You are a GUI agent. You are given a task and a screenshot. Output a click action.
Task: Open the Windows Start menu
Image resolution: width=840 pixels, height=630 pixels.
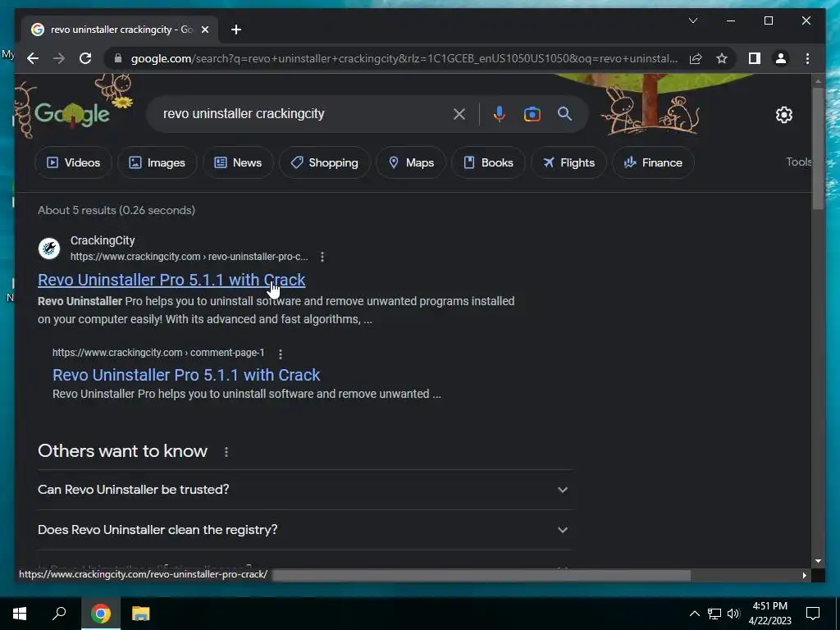pyautogui.click(x=20, y=614)
